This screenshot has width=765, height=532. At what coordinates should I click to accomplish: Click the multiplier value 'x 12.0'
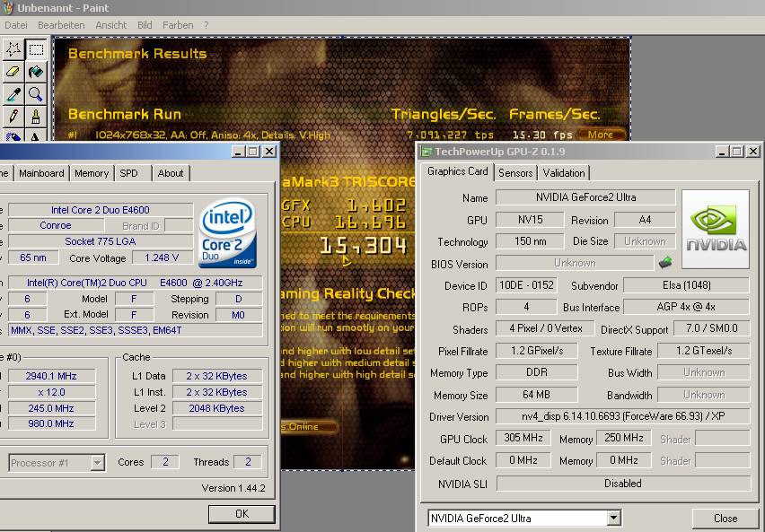(51, 392)
